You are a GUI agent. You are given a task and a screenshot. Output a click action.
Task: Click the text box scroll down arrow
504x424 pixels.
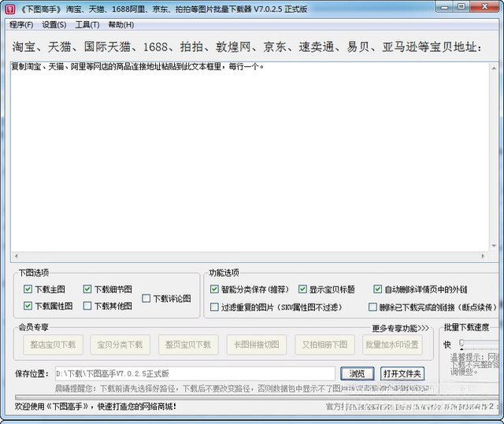coord(494,246)
